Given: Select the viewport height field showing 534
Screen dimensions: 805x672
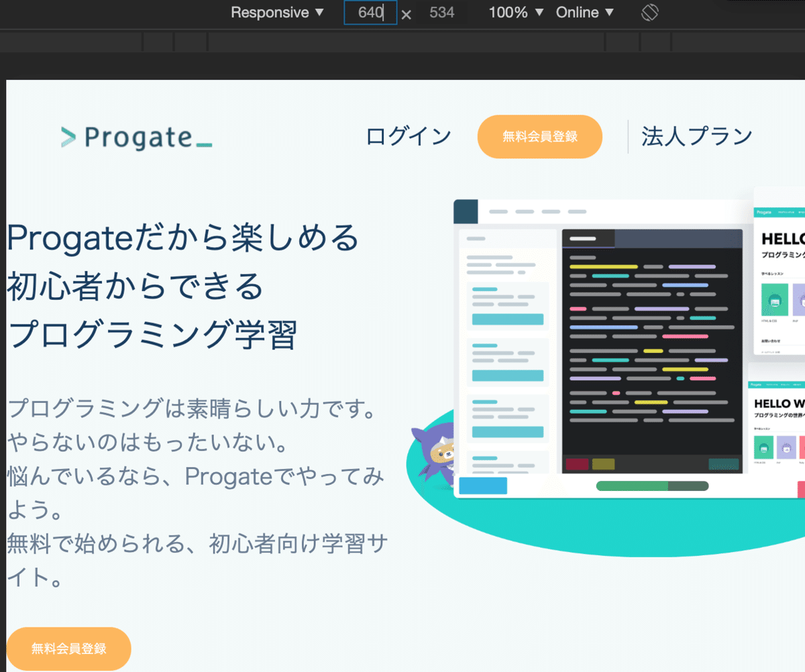Looking at the screenshot, I should pyautogui.click(x=442, y=12).
